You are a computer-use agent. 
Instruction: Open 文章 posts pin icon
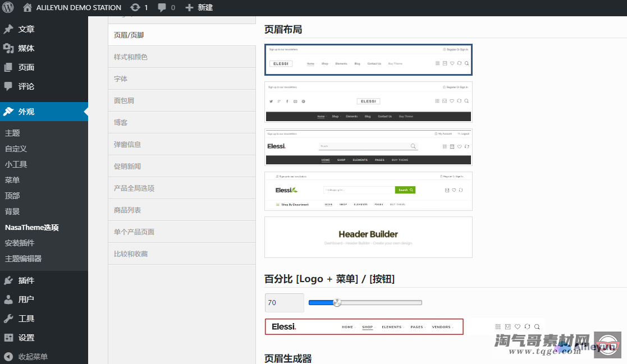pos(8,29)
